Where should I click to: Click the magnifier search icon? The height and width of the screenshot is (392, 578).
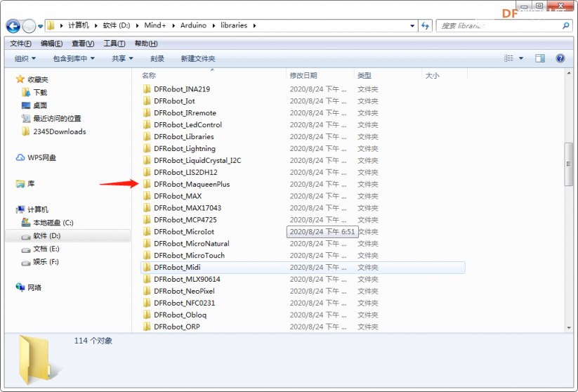pyautogui.click(x=566, y=26)
